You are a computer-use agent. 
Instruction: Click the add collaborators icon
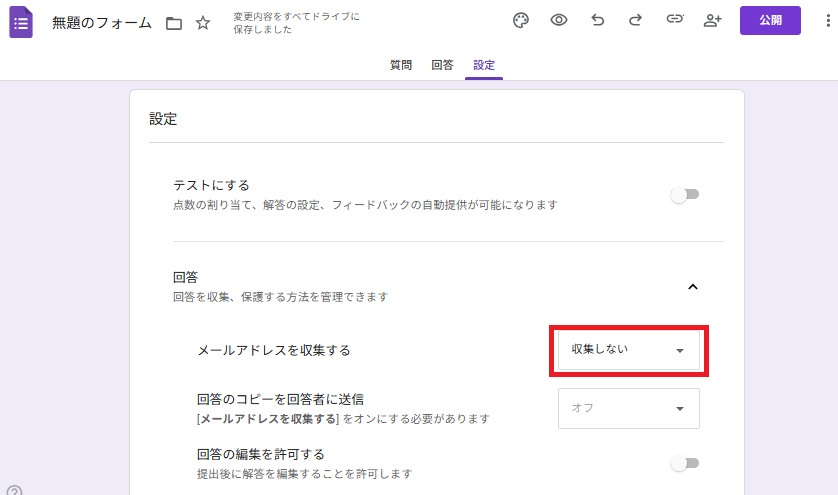(x=712, y=20)
